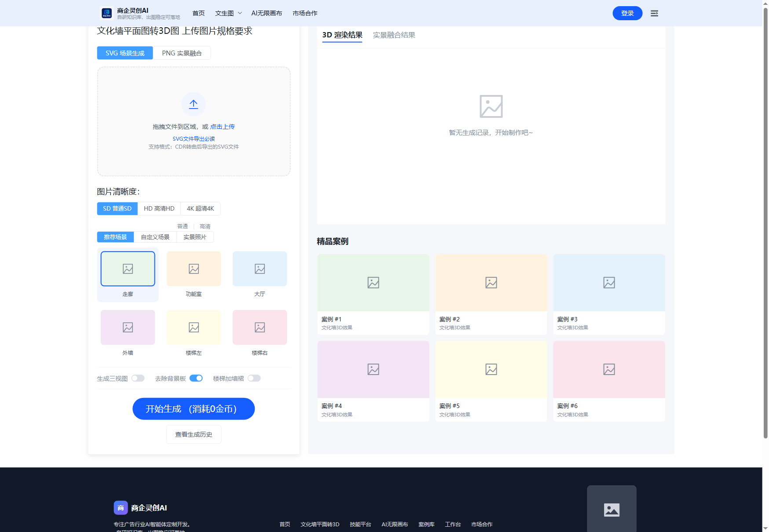769x532 pixels.
Task: Choose 4K 超清4K clarity option
Action: pos(200,208)
